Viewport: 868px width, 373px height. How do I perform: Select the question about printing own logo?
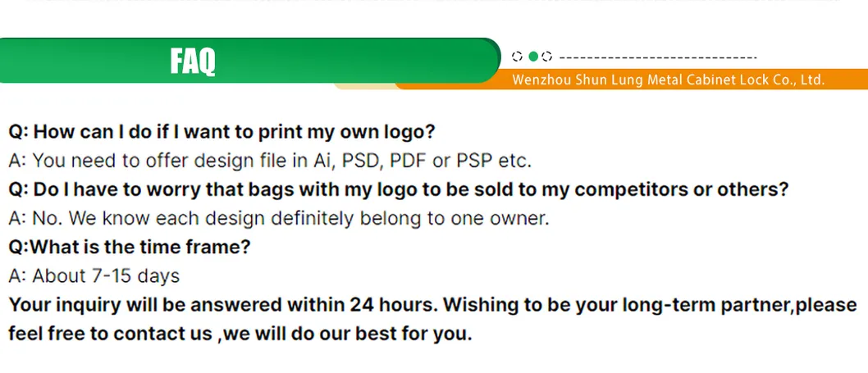222,131
